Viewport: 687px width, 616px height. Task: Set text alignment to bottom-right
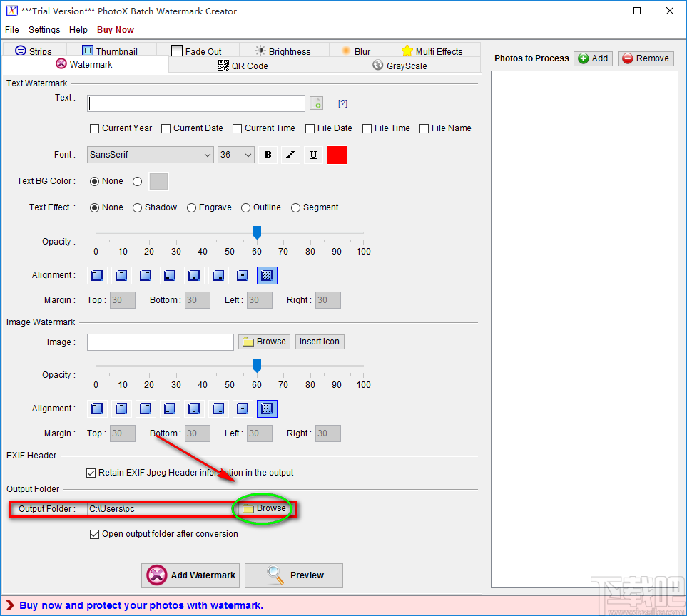(x=218, y=275)
